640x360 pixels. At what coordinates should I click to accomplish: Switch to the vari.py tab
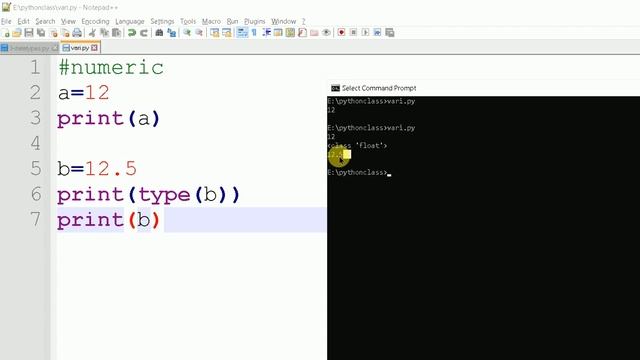tap(80, 48)
